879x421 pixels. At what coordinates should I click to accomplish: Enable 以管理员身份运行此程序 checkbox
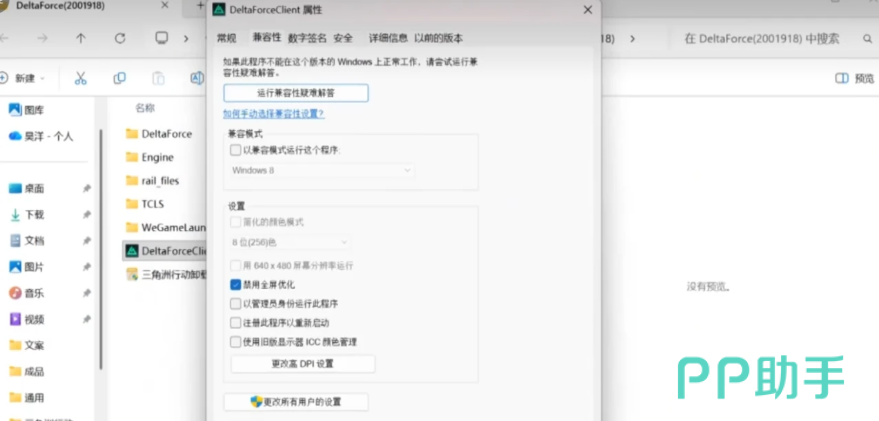[236, 304]
